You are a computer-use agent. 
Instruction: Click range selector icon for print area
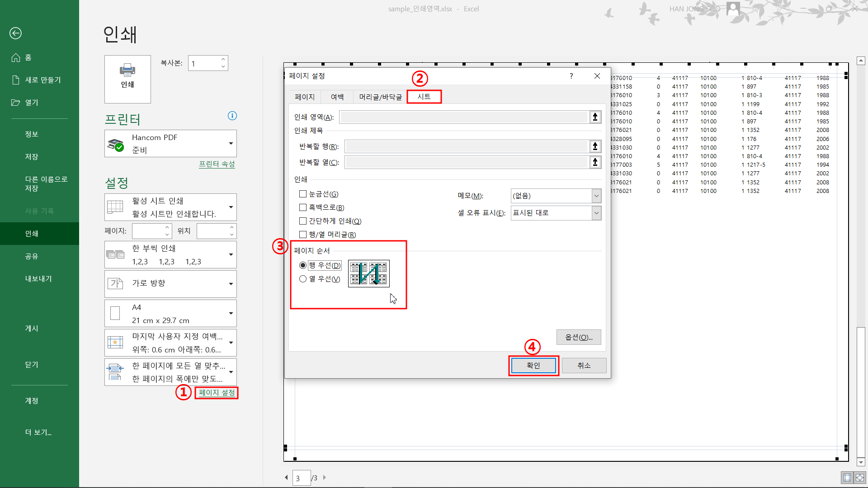[595, 117]
